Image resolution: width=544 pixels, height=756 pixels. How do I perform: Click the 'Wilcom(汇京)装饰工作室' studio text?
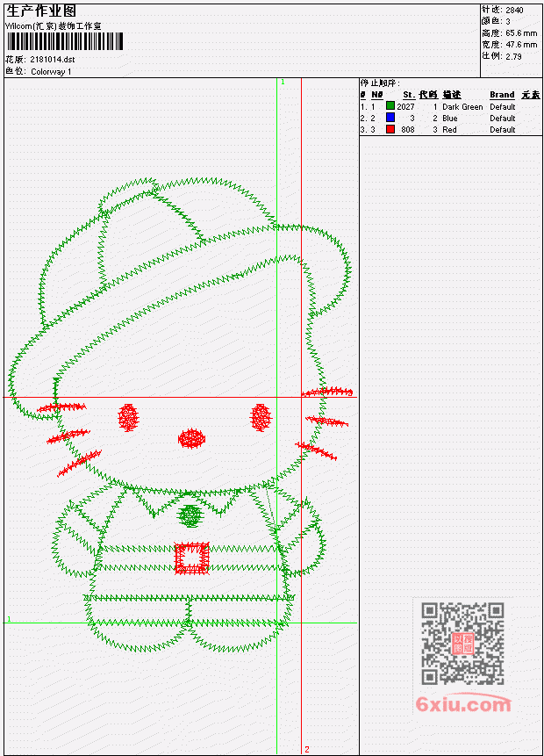point(53,26)
